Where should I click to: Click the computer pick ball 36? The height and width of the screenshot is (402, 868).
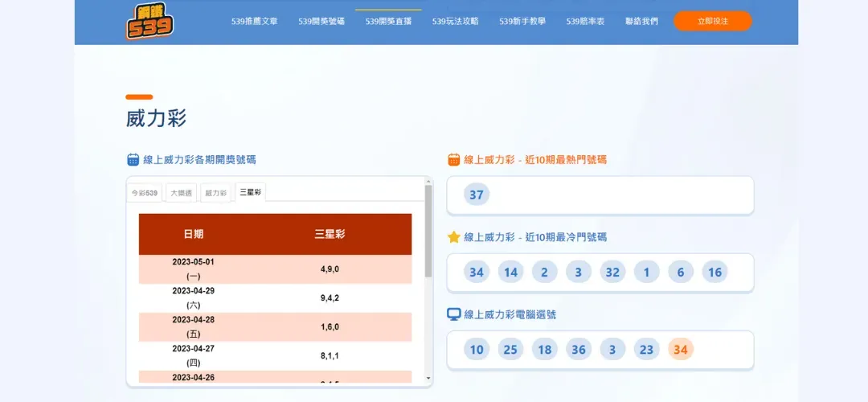click(x=579, y=350)
